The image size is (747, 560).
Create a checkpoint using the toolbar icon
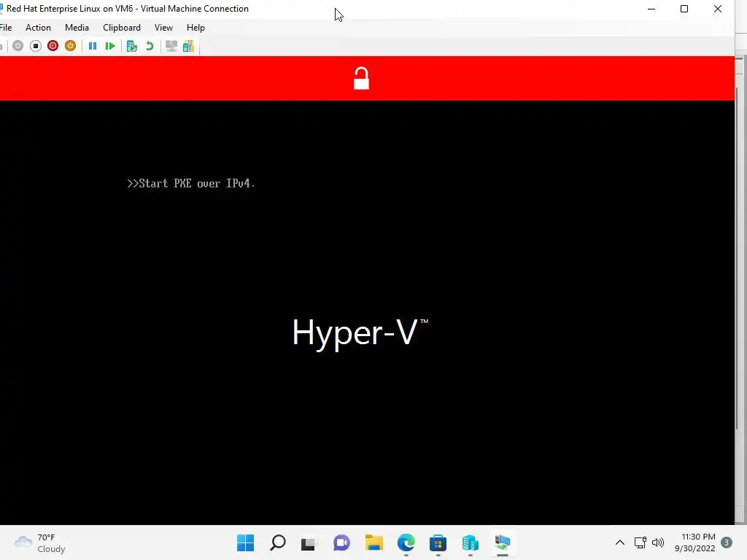(x=132, y=46)
